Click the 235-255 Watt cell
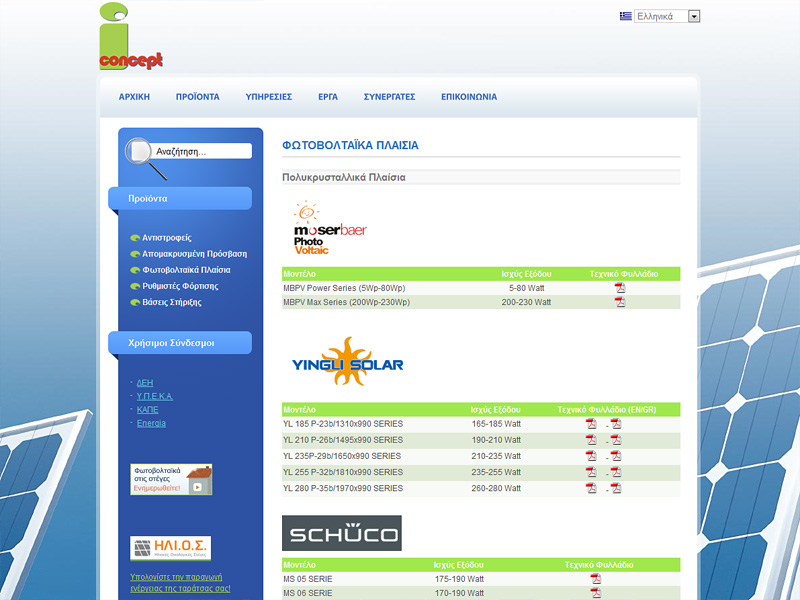This screenshot has height=600, width=800. (x=496, y=472)
